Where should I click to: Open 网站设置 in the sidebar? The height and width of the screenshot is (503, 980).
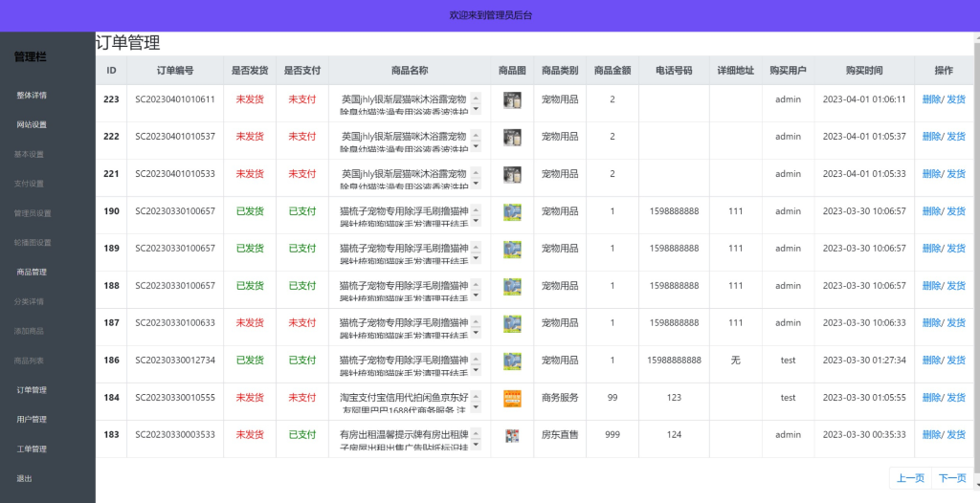coord(32,124)
